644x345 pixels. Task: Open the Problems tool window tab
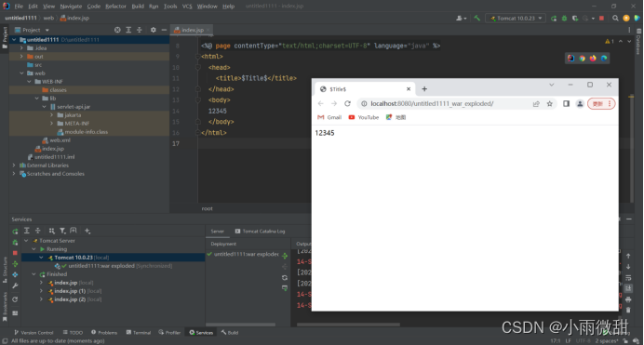(104, 333)
